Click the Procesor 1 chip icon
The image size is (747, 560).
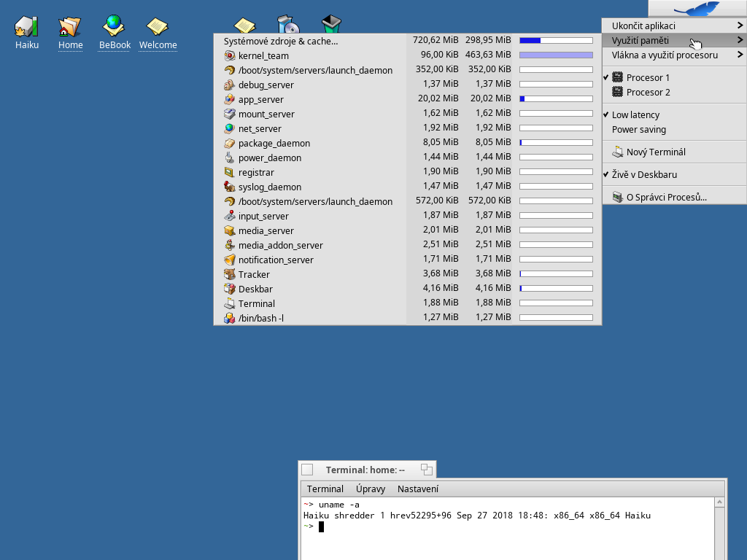617,77
